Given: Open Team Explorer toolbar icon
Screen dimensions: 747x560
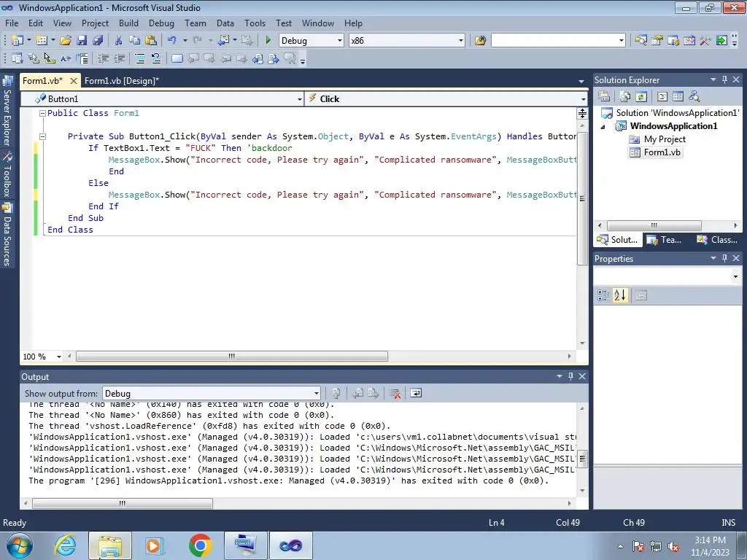Looking at the screenshot, I should 673,41.
